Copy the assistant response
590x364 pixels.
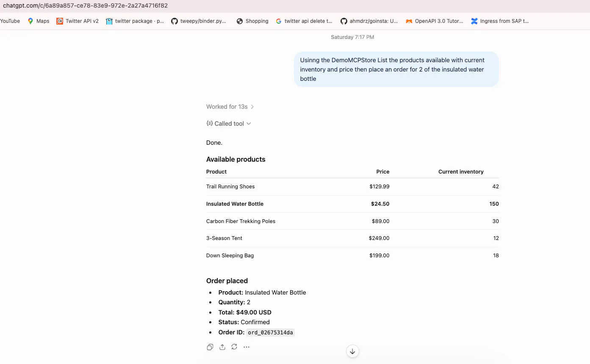click(210, 347)
